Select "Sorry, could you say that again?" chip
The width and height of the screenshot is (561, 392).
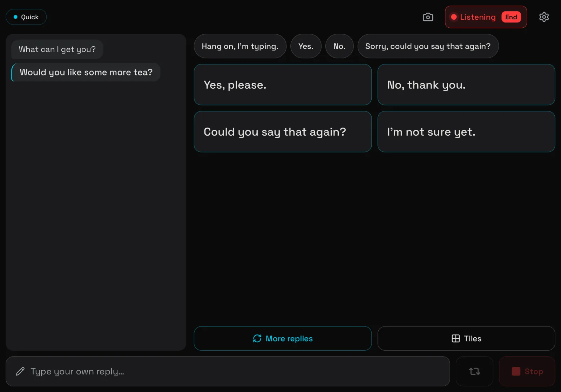coord(428,46)
